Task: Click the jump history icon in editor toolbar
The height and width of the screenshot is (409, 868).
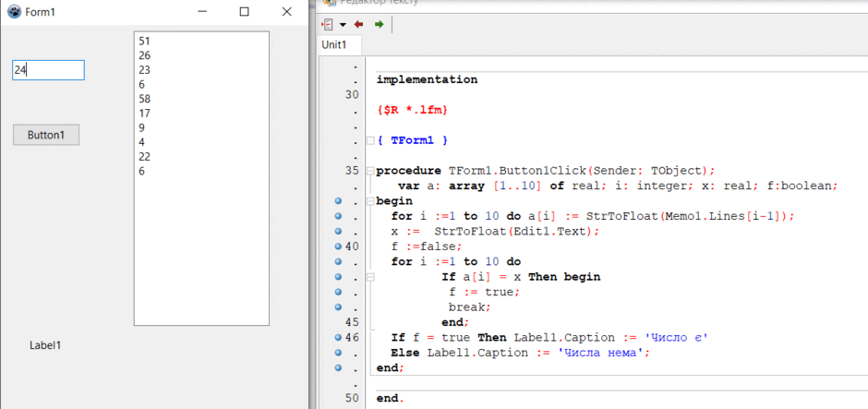Action: pos(328,24)
